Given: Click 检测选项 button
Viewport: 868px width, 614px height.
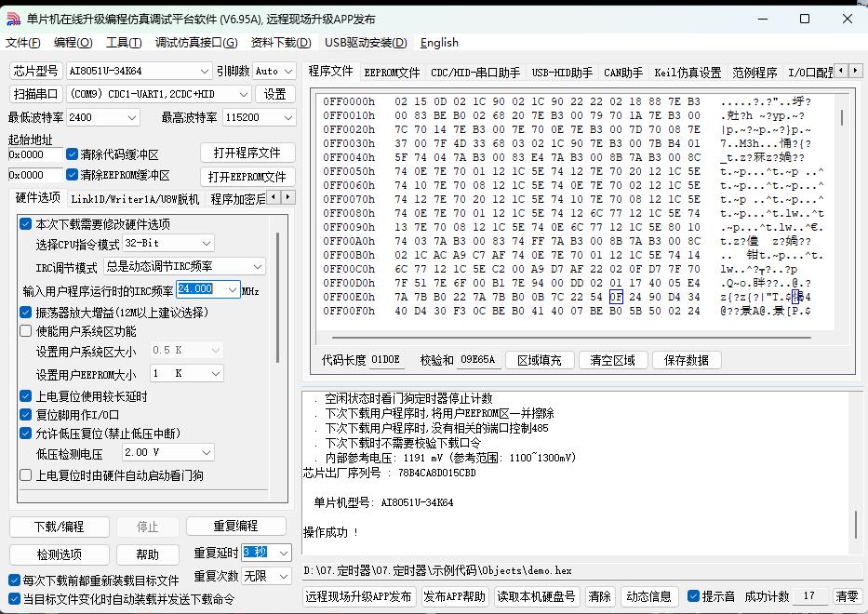Looking at the screenshot, I should [x=60, y=554].
